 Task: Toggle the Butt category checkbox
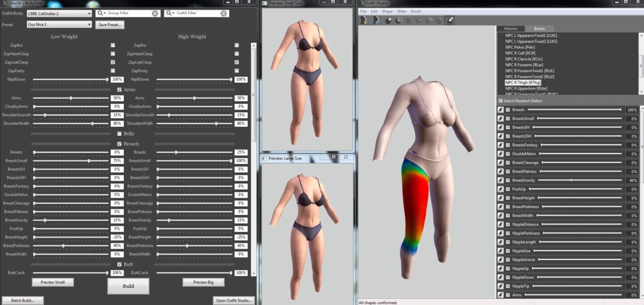pyautogui.click(x=119, y=264)
